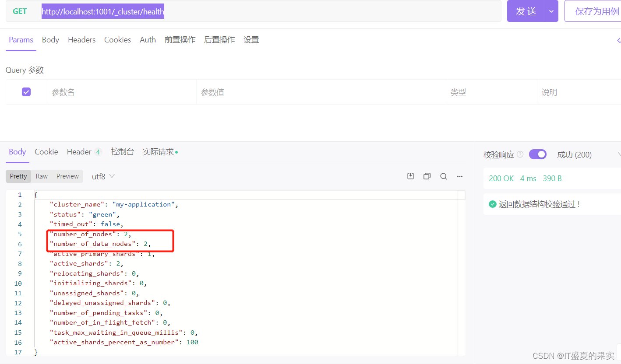The height and width of the screenshot is (364, 621).
Task: Copy the response body content
Action: coord(427,176)
